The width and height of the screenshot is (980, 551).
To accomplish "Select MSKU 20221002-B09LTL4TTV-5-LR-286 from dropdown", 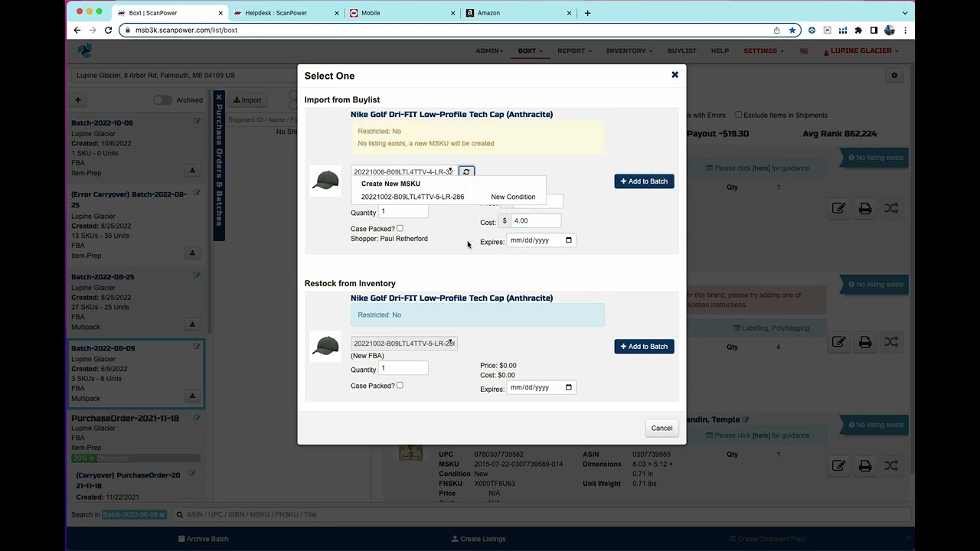I will click(x=448, y=197).
